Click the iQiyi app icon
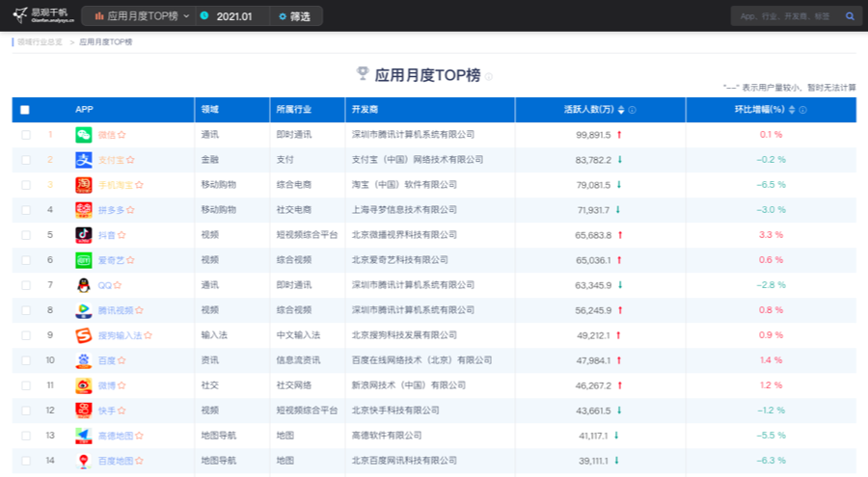This screenshot has height=477, width=868. click(x=84, y=260)
